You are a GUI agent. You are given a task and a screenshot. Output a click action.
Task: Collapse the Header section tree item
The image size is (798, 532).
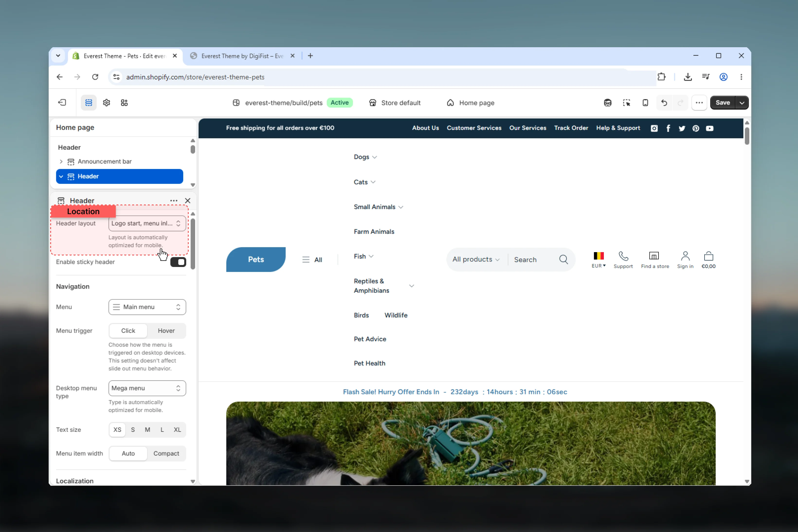[x=61, y=176]
